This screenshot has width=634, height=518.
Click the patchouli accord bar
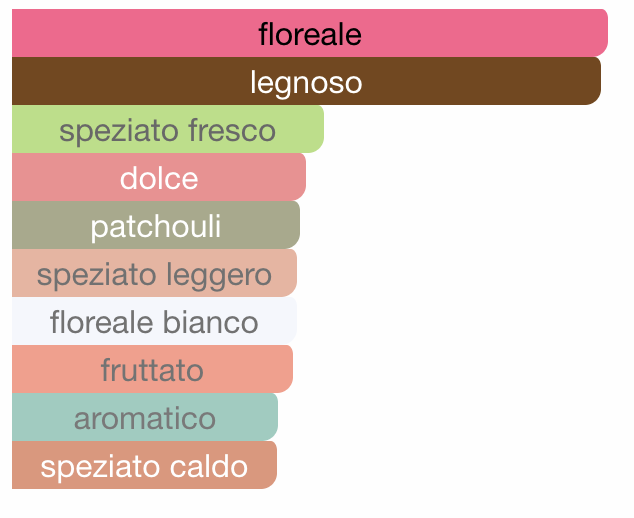click(156, 225)
